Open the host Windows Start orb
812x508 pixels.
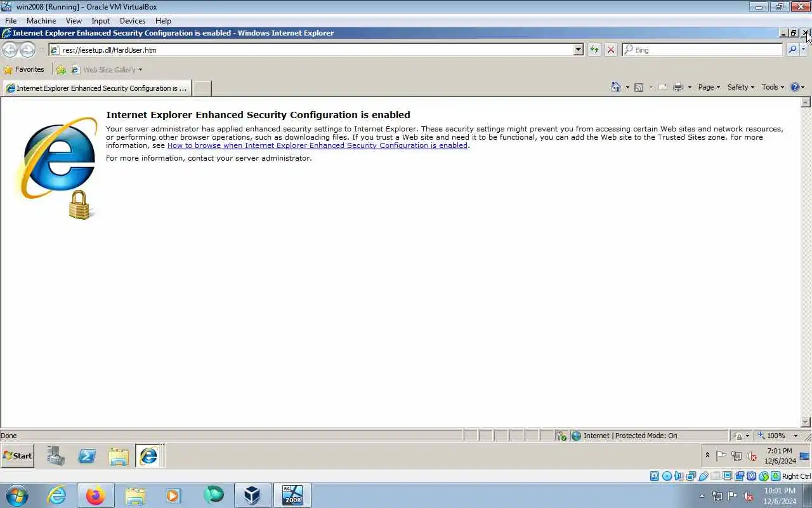[16, 495]
